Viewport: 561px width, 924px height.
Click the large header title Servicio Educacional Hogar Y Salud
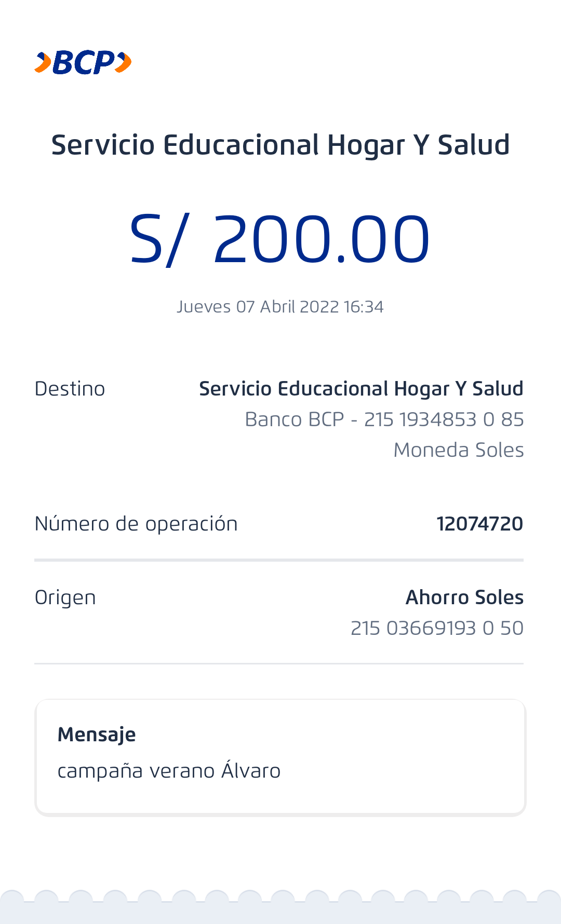pyautogui.click(x=280, y=145)
